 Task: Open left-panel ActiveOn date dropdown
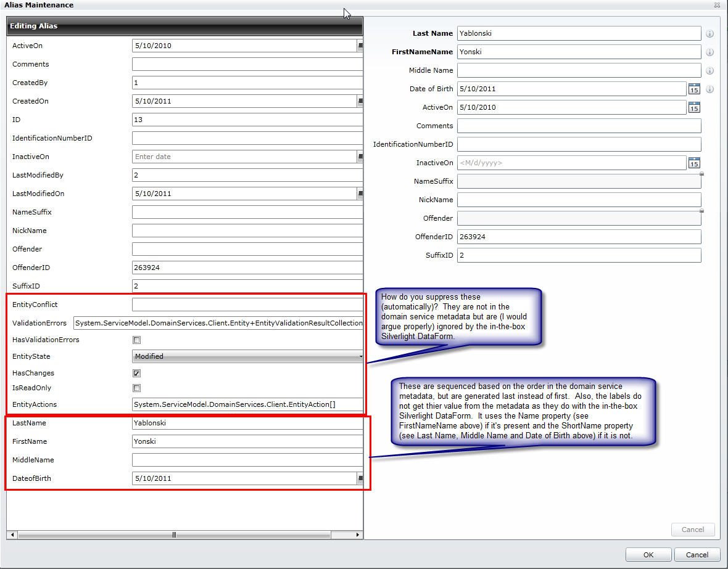pyautogui.click(x=360, y=46)
